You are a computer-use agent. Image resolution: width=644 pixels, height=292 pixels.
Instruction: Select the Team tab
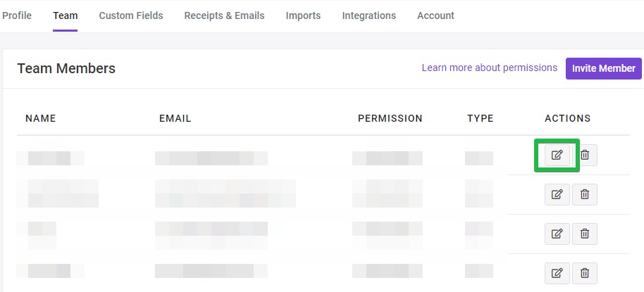66,15
